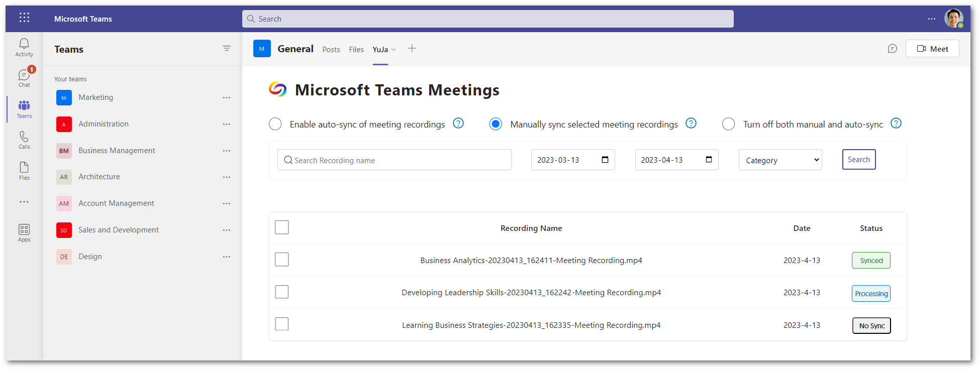Open calendar picker for start date 2023-03-13
980x370 pixels.
tap(605, 160)
